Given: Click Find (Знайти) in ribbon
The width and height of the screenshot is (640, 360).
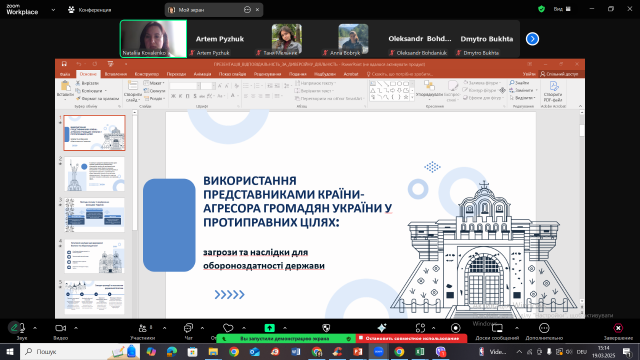Looking at the screenshot, I should point(520,83).
